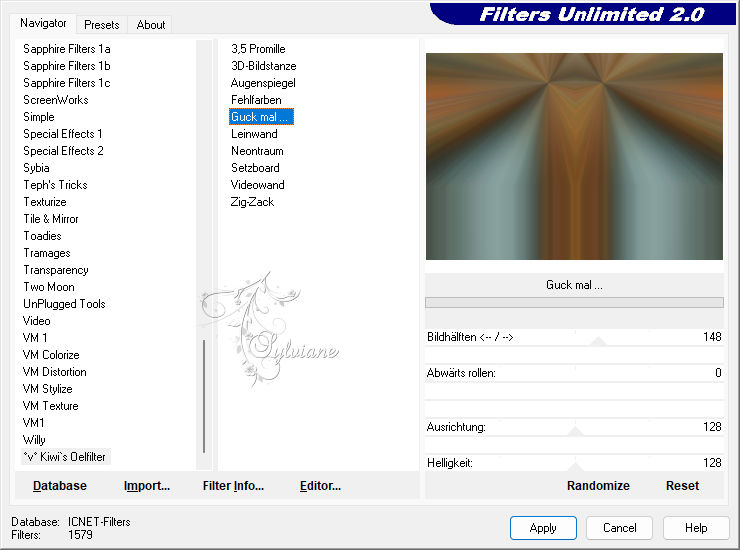Choose the 3,5 Promille filter
Screen dimensions: 740x550
258,49
